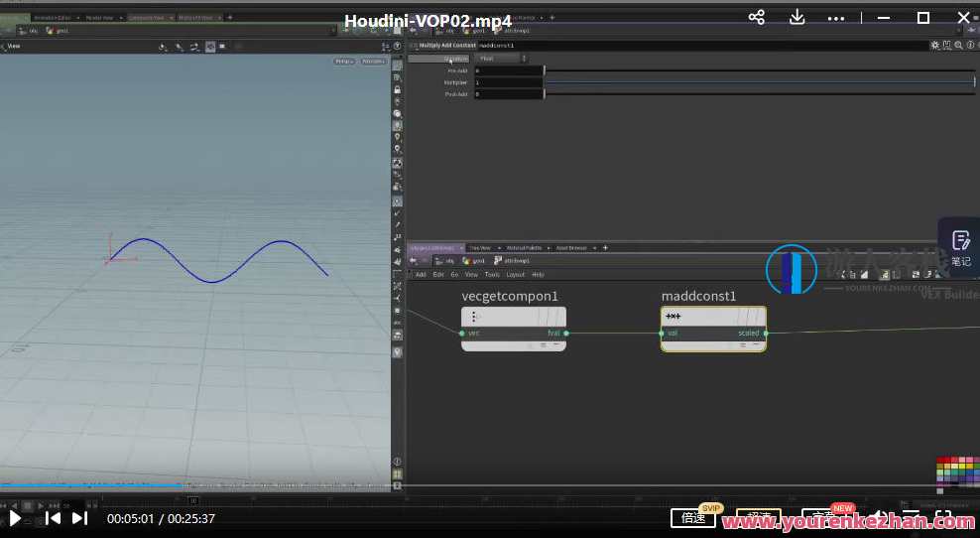Screen dimensions: 980x538
Task: Adjust the Post-Add slider
Action: pos(760,94)
